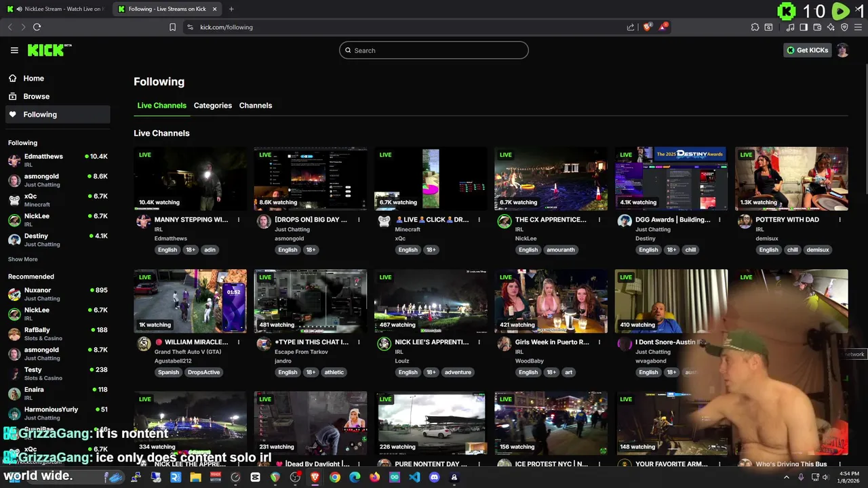The height and width of the screenshot is (488, 868).
Task: Open Leo AI sparkle icon
Action: click(831, 27)
